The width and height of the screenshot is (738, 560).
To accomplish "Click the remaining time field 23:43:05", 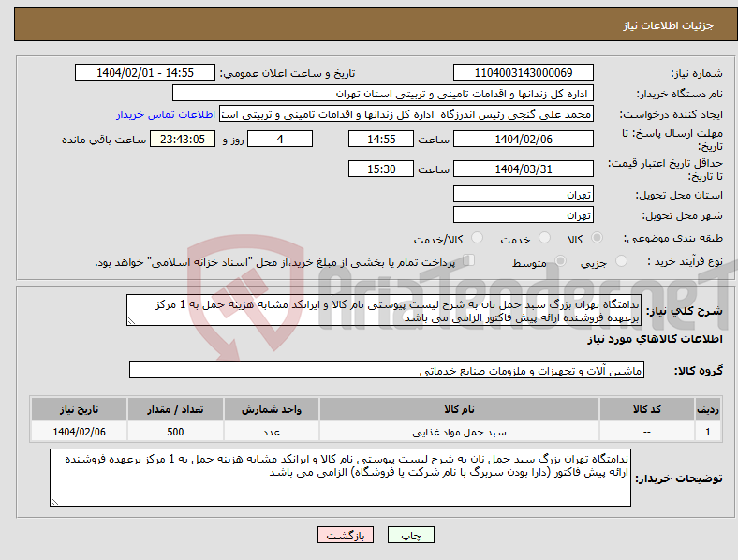I will pos(183,140).
